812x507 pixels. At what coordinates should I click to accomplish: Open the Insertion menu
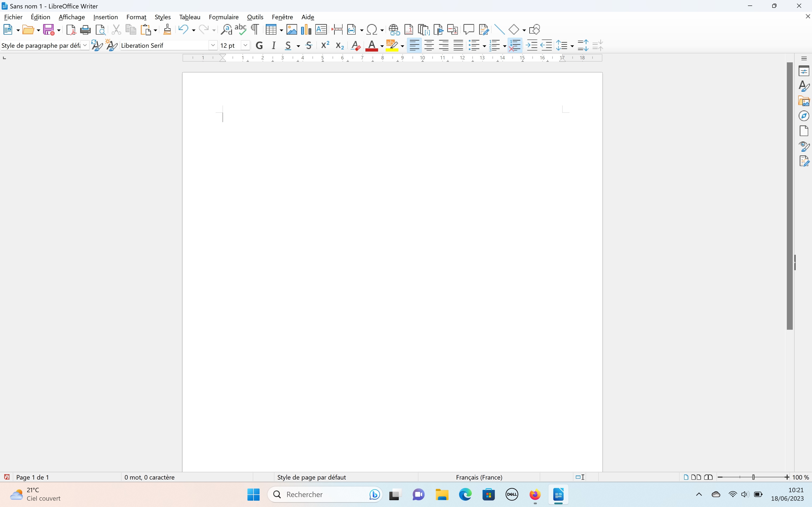105,17
